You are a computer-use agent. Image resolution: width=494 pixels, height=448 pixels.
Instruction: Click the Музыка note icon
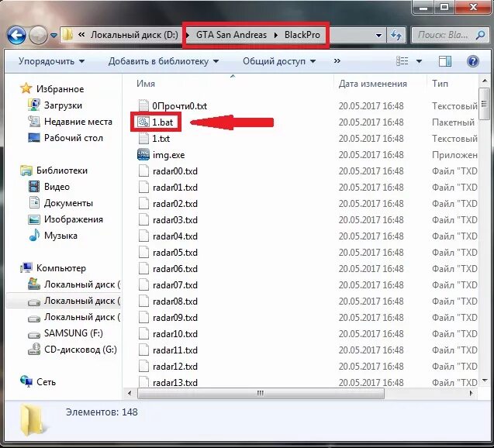(x=33, y=235)
